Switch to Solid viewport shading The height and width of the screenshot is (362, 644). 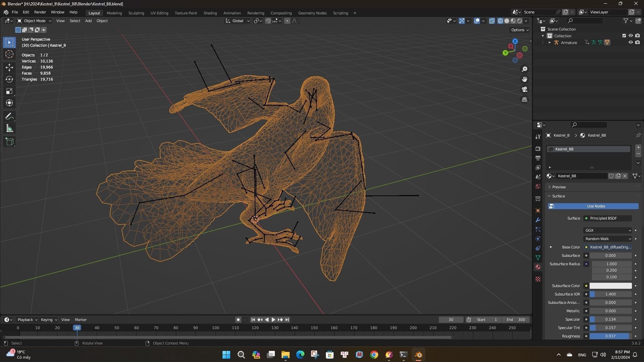click(507, 21)
